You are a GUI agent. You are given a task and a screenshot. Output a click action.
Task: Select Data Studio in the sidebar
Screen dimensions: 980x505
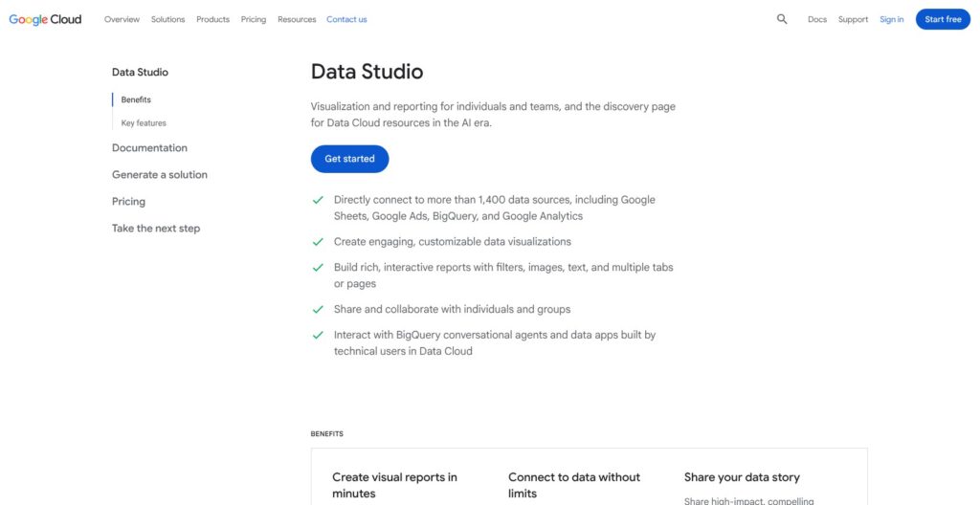pyautogui.click(x=140, y=72)
